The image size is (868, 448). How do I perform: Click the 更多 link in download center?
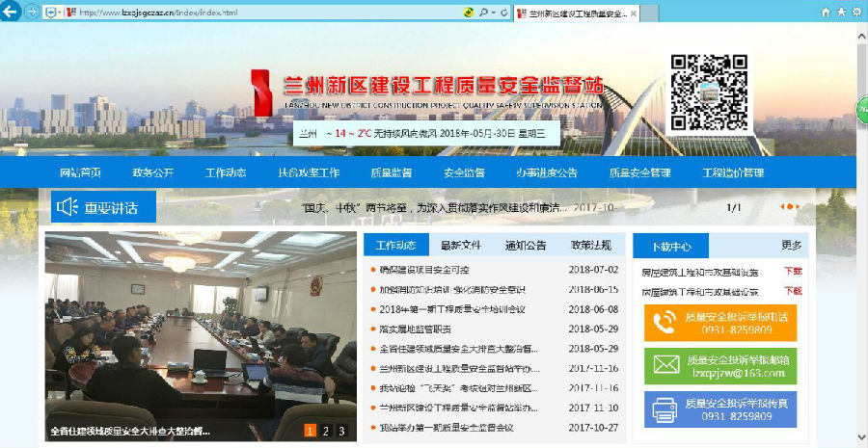(791, 245)
